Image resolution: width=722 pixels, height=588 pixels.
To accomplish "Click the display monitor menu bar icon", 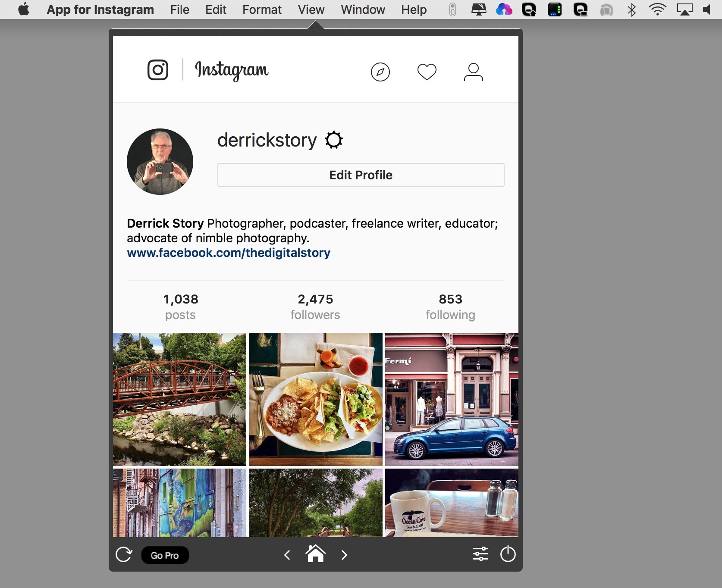I will [x=479, y=9].
